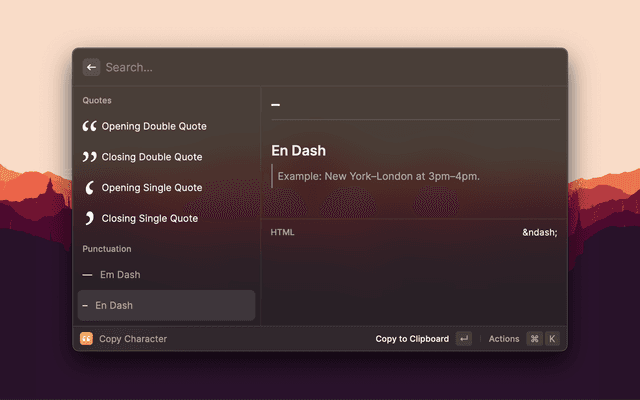Click the &ndash; HTML entity value
The width and height of the screenshot is (640, 400).
[x=540, y=232]
